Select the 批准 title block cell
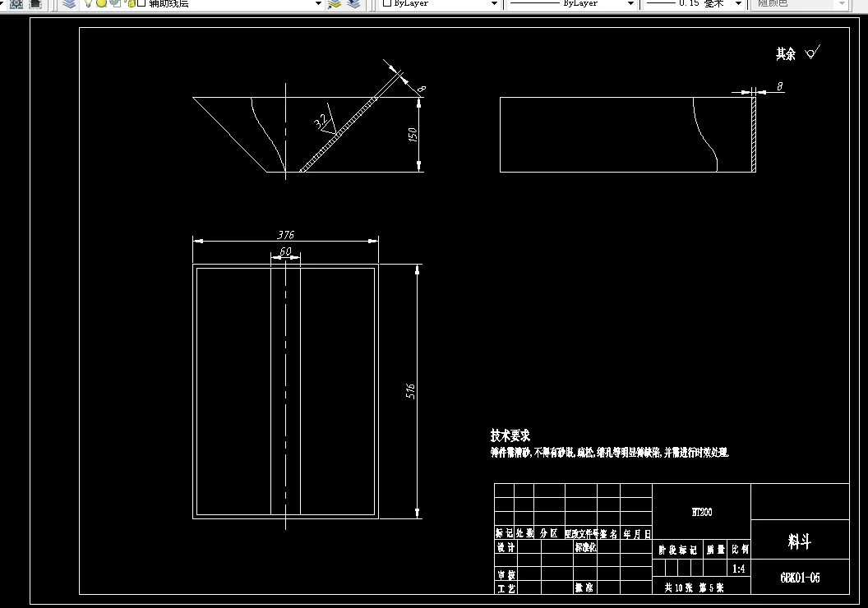Viewport: 868px width, 608px height. click(584, 587)
